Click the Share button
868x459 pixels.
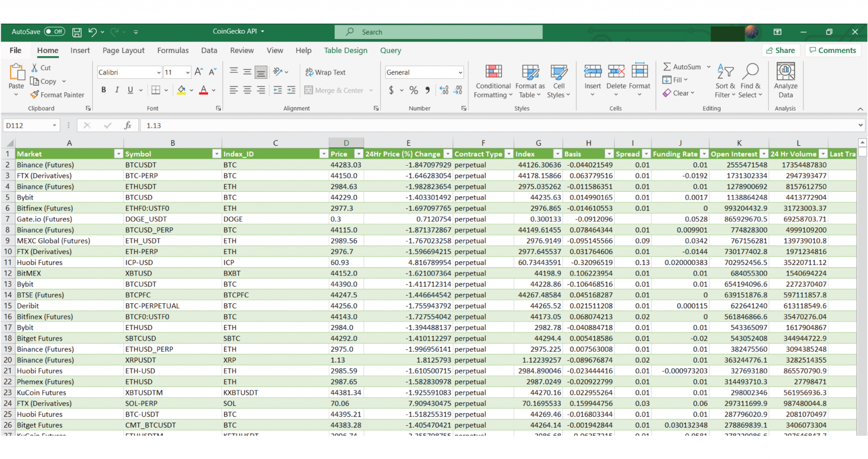tap(780, 50)
